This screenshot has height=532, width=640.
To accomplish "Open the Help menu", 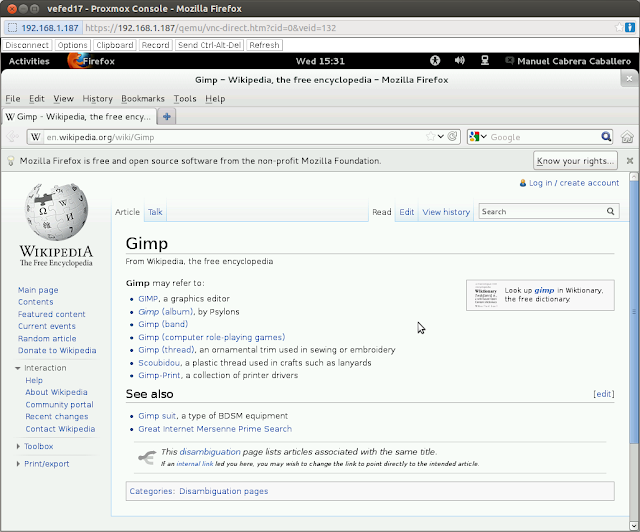I will click(x=215, y=99).
